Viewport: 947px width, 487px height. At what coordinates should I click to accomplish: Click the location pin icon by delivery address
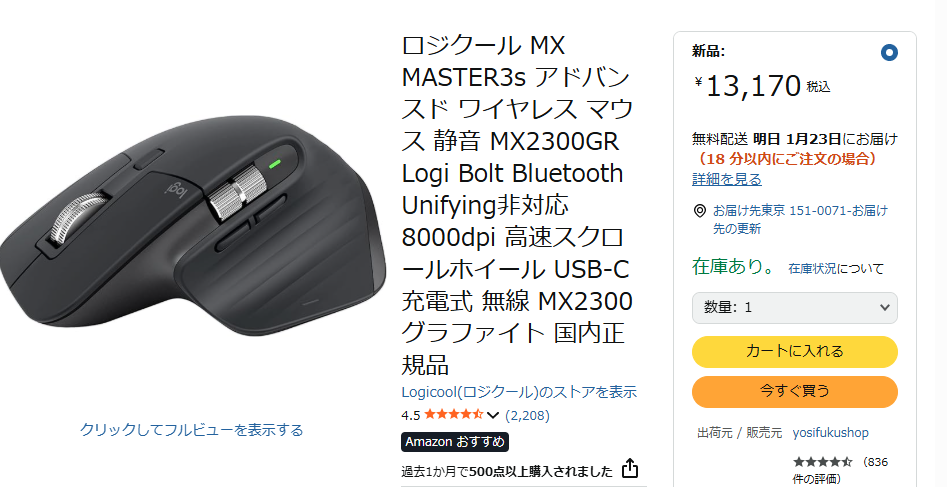(x=699, y=211)
